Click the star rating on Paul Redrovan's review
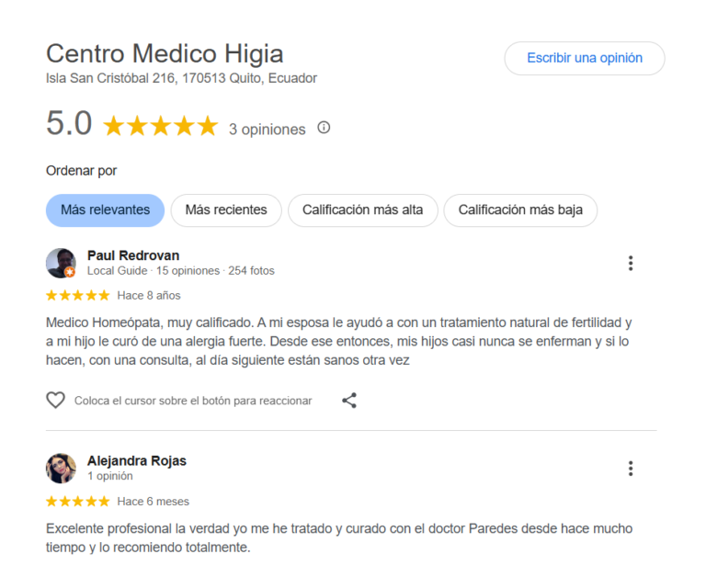 [78, 296]
